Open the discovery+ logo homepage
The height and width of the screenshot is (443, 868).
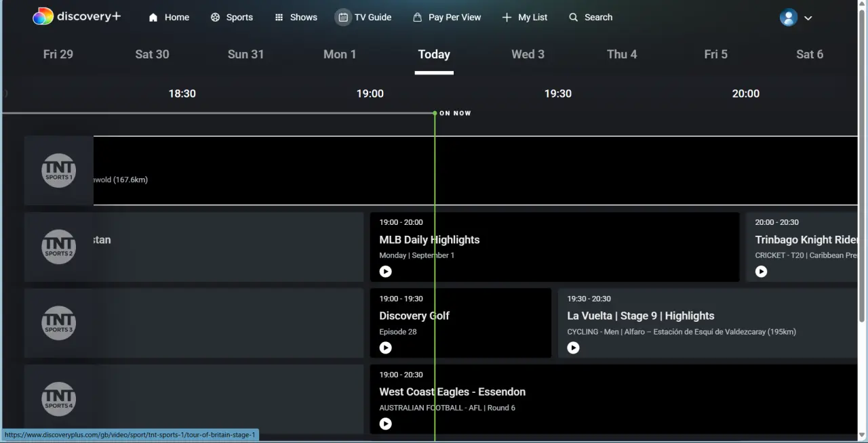(77, 17)
